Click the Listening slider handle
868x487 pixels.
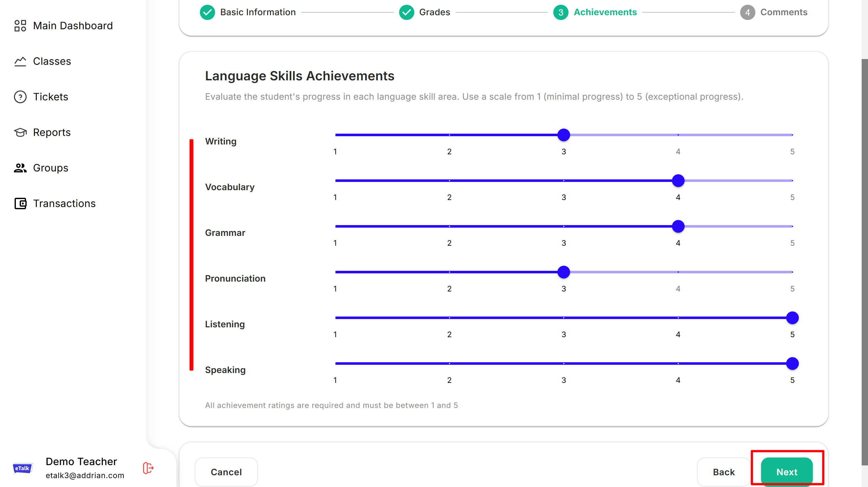(x=792, y=318)
